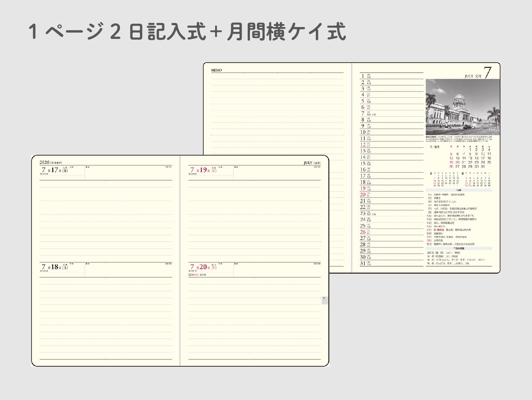Click the July 20 writing area lines
This screenshot has width=532, height=400.
(255, 318)
